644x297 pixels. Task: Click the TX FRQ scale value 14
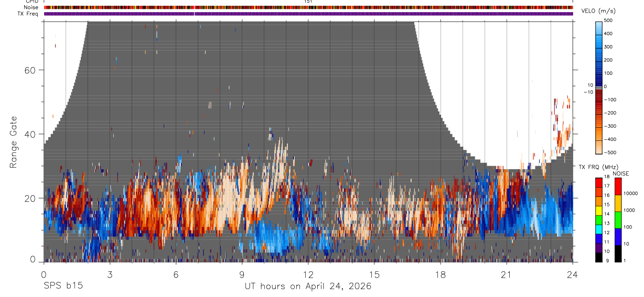(x=606, y=214)
